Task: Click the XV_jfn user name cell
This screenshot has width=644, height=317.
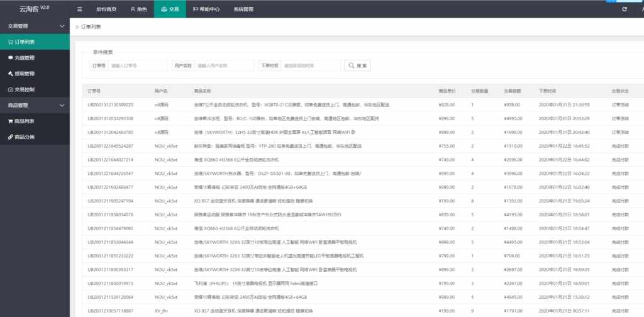Action: tap(160, 311)
